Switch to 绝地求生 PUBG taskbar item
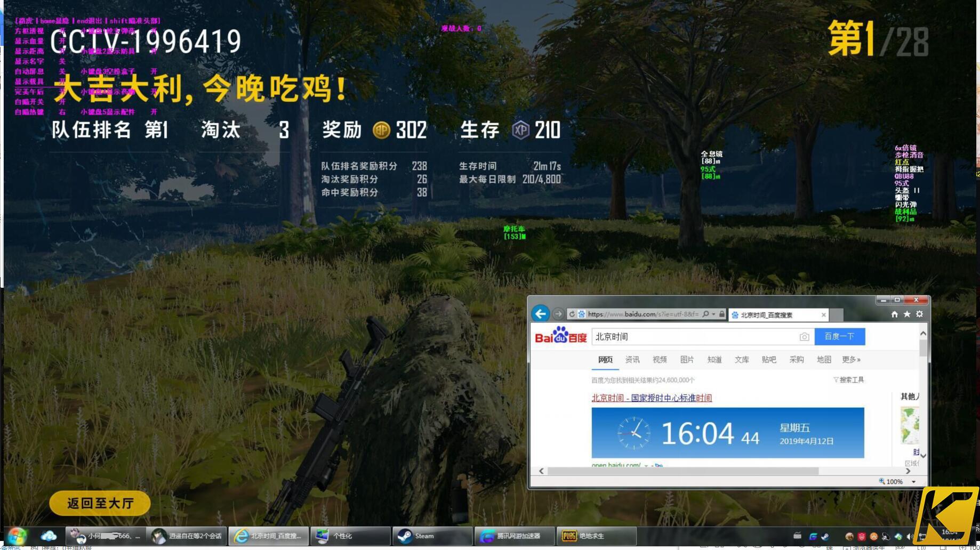The width and height of the screenshot is (980, 550). [597, 536]
